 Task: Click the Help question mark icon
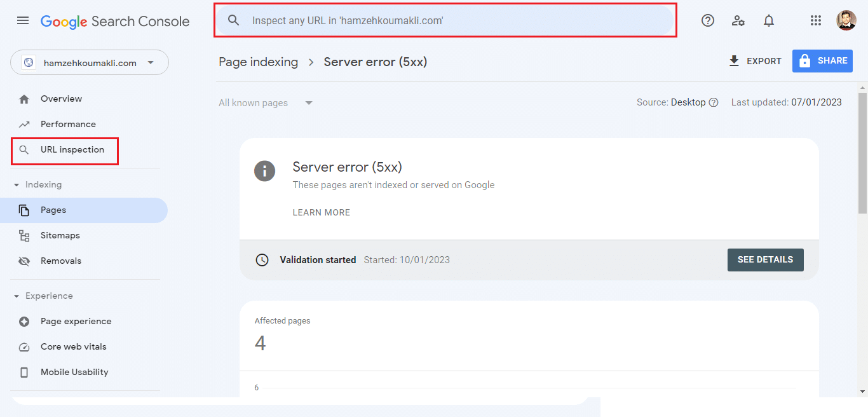[707, 20]
